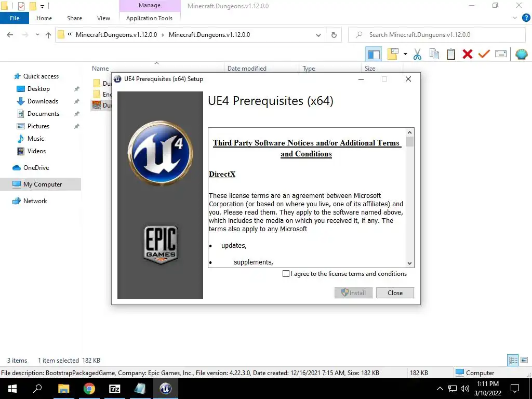Select Documents in the navigation pane

point(43,114)
